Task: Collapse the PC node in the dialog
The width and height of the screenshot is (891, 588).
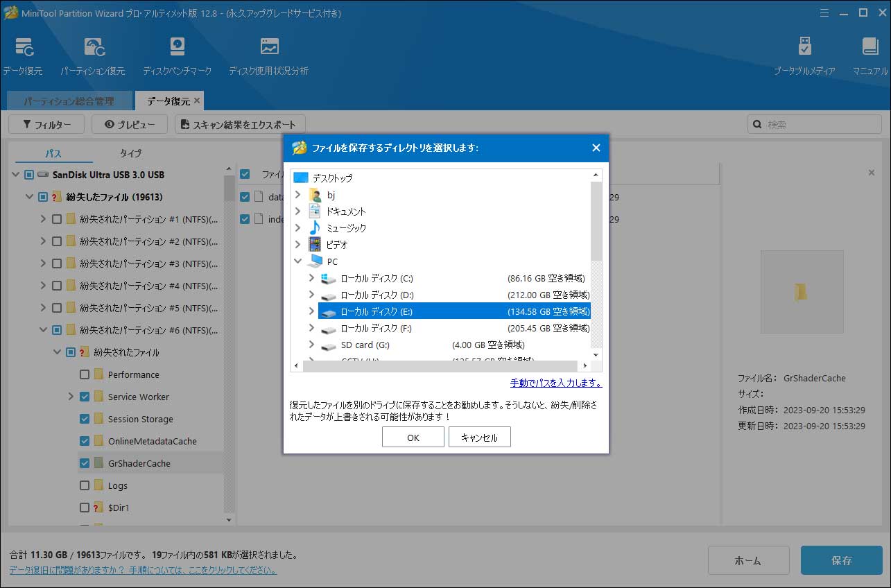Action: 298,261
